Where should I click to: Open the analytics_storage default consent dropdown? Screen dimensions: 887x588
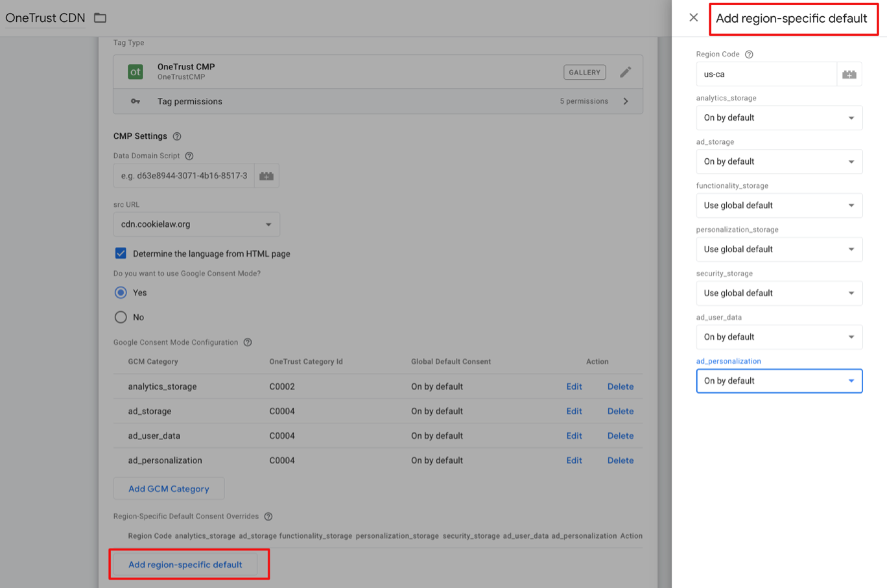779,118
